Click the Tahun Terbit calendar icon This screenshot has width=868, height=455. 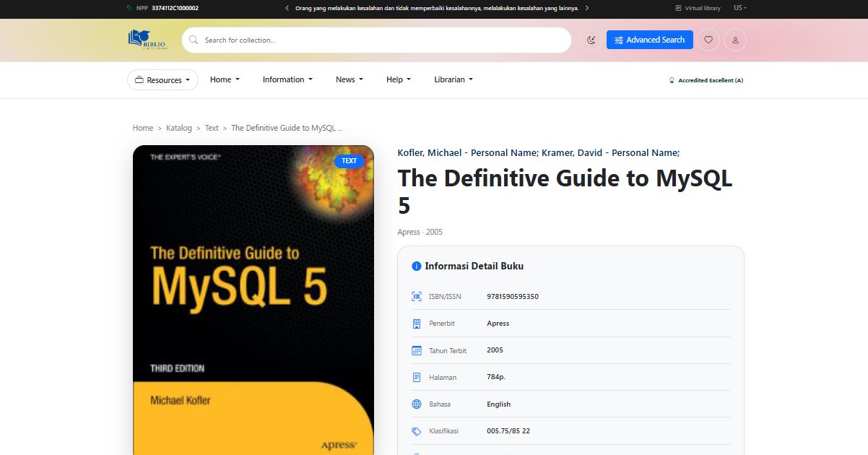coord(417,350)
